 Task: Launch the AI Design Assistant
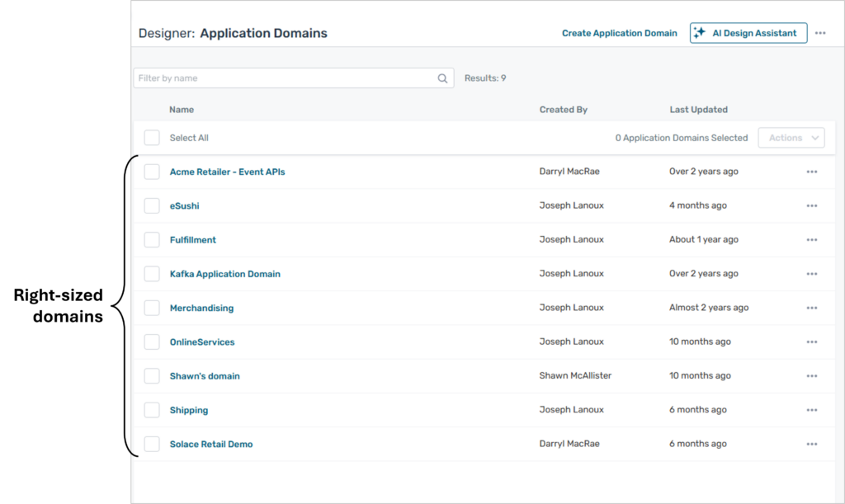[x=748, y=33]
